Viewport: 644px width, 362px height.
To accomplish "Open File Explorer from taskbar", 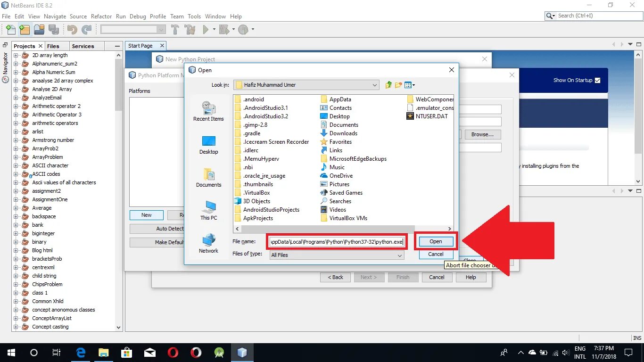I will click(x=103, y=352).
